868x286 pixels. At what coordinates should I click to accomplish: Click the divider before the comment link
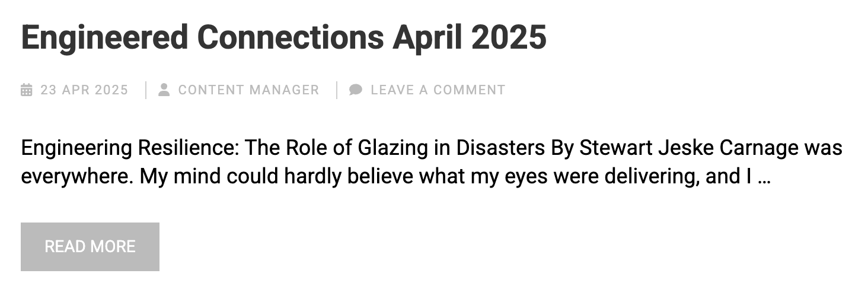(x=337, y=90)
